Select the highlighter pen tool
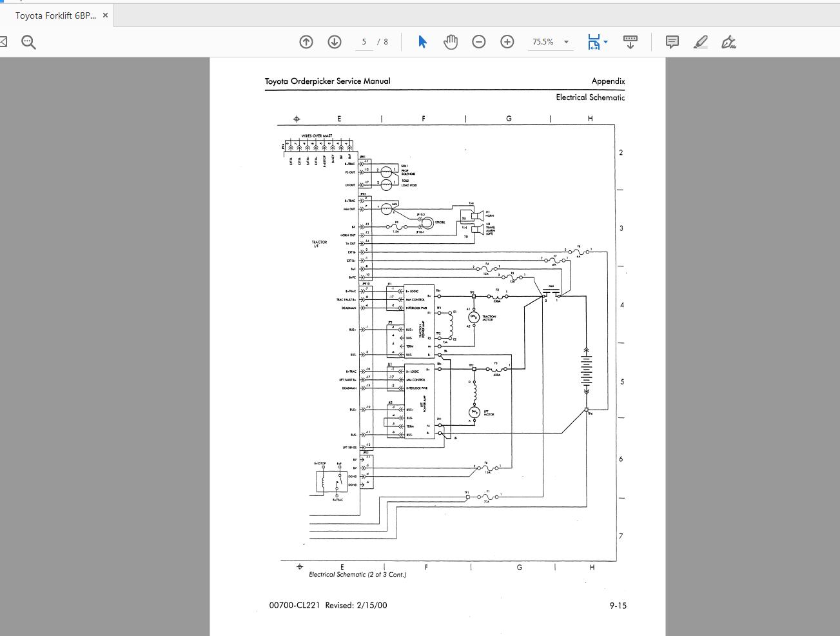Viewport: 840px width, 636px height. (700, 42)
